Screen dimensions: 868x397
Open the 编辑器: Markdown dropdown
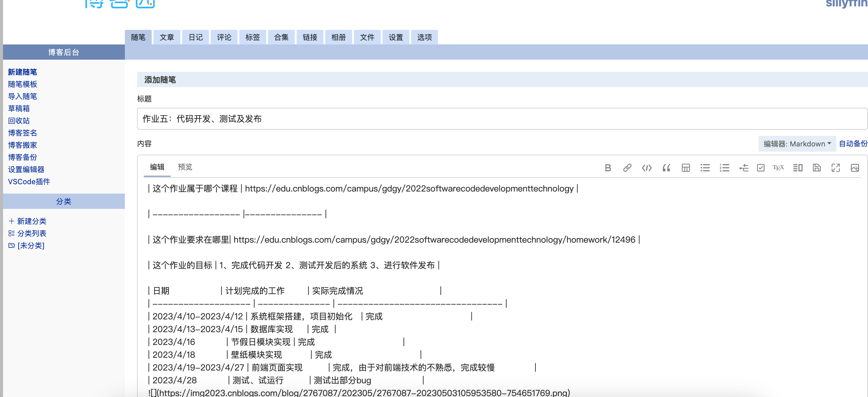pos(797,144)
